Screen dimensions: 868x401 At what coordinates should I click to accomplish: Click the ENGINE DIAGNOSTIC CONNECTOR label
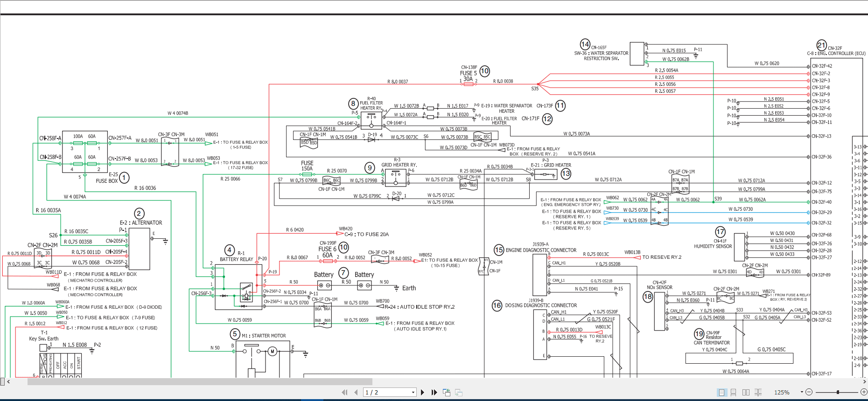point(541,250)
